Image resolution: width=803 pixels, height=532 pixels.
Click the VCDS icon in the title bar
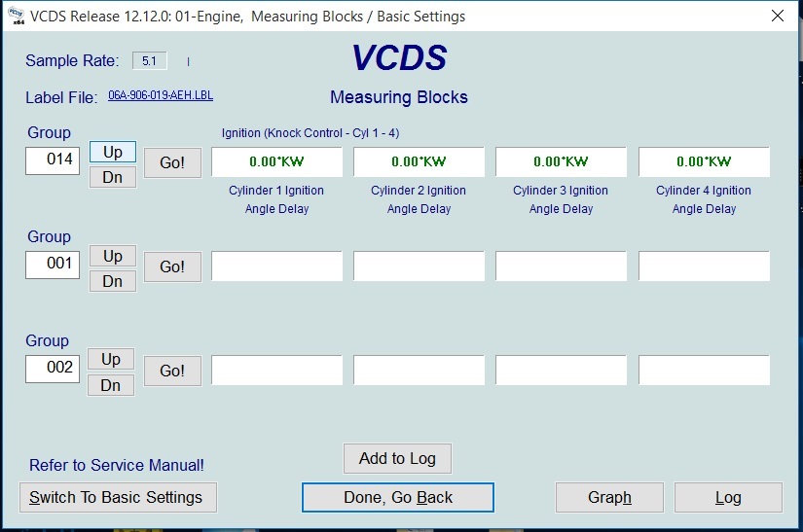point(16,16)
